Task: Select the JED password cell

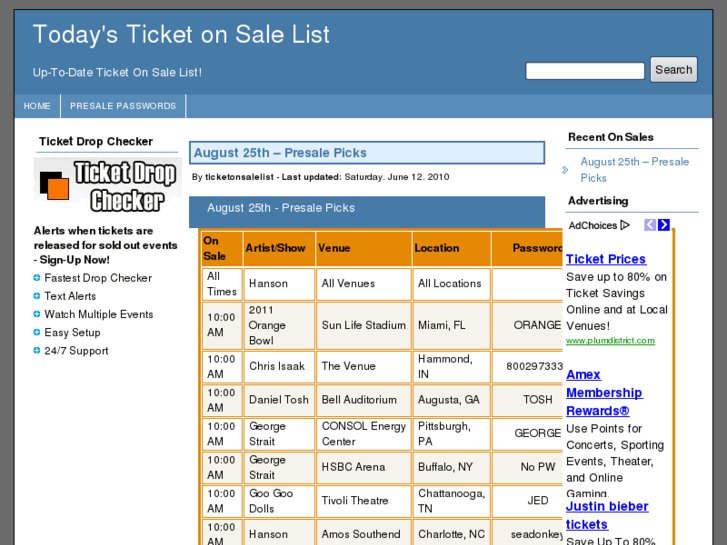Action: [x=528, y=501]
